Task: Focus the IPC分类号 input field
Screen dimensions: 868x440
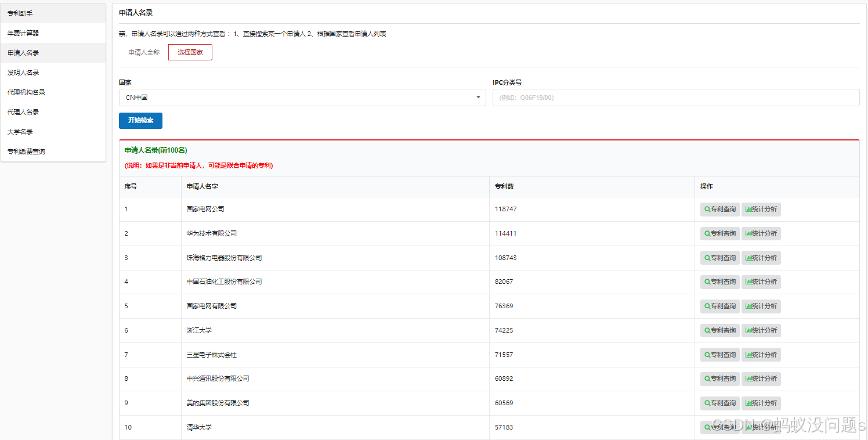Action: [x=676, y=98]
